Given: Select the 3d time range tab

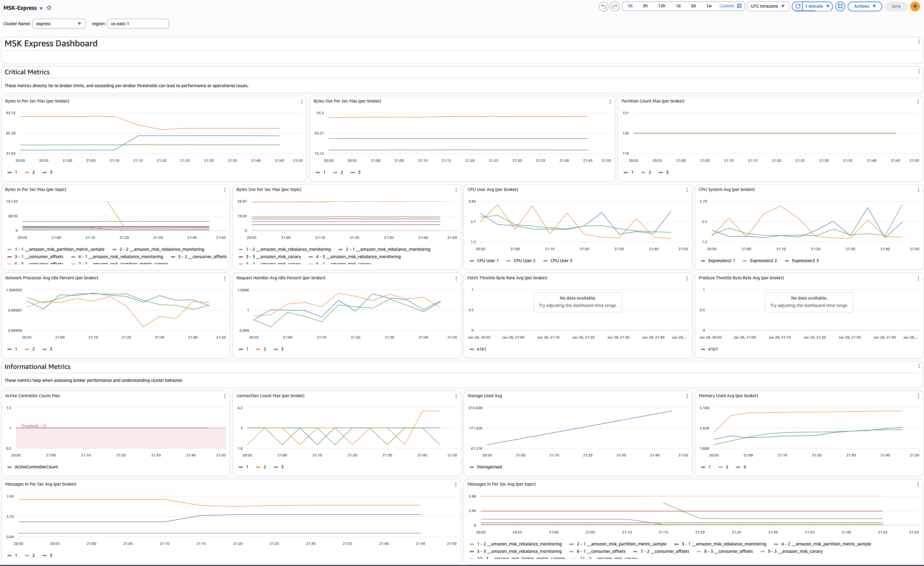Looking at the screenshot, I should point(693,6).
